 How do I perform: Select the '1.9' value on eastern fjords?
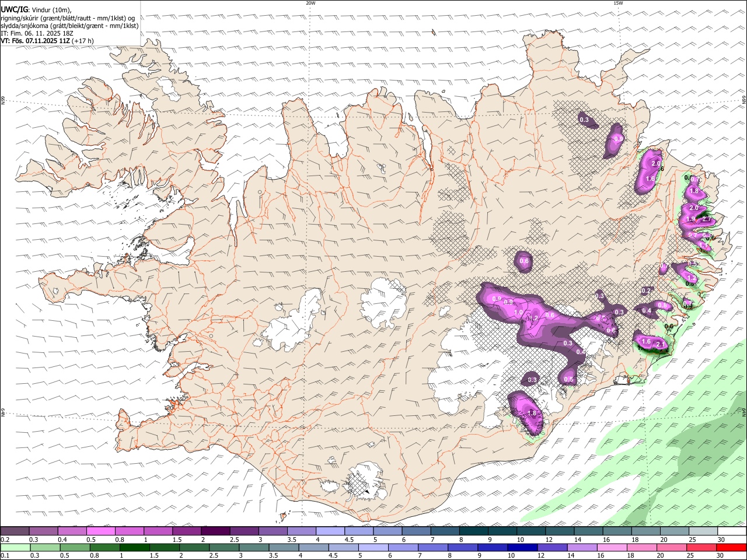coord(690,219)
